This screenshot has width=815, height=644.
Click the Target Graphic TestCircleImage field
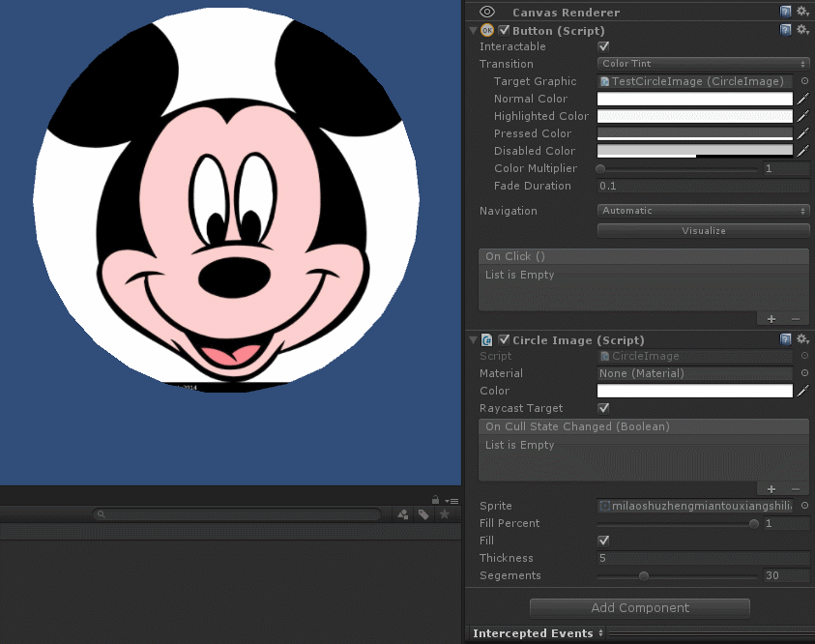click(x=695, y=81)
